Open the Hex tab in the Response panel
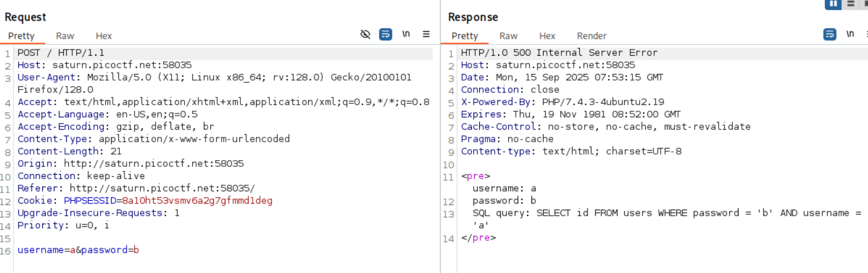Image resolution: width=868 pixels, height=273 pixels. (x=547, y=36)
